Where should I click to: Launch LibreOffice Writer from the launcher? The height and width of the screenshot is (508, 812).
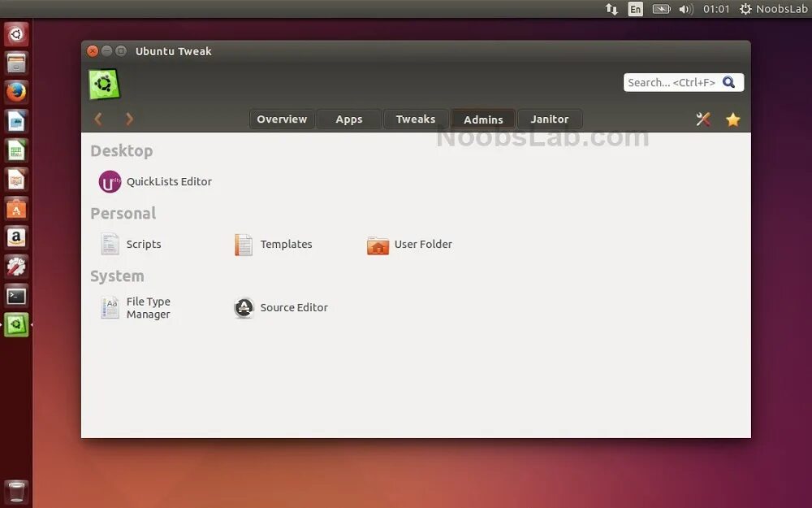click(x=16, y=122)
